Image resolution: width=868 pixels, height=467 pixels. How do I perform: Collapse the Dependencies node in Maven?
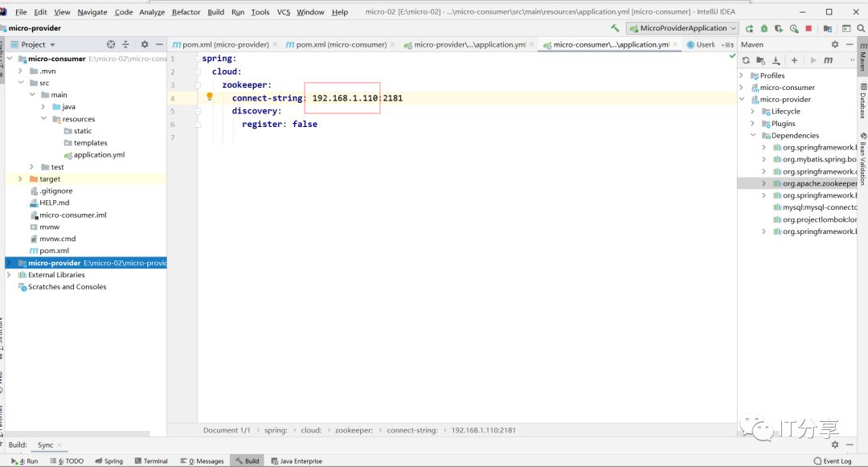point(753,136)
